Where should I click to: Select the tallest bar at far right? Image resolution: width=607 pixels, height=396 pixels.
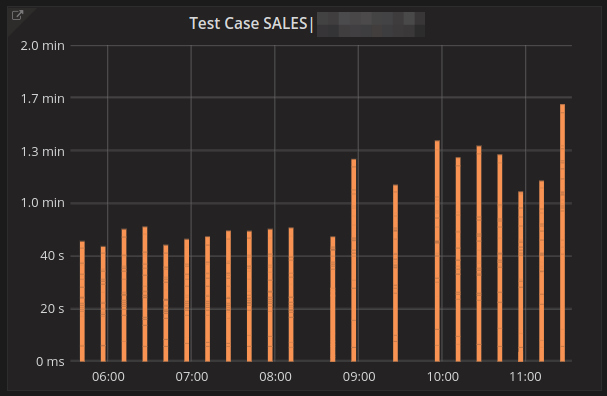pos(562,233)
